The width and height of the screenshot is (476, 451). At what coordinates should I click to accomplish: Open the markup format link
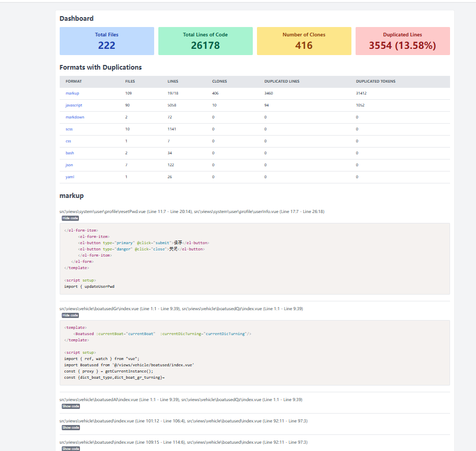point(72,94)
